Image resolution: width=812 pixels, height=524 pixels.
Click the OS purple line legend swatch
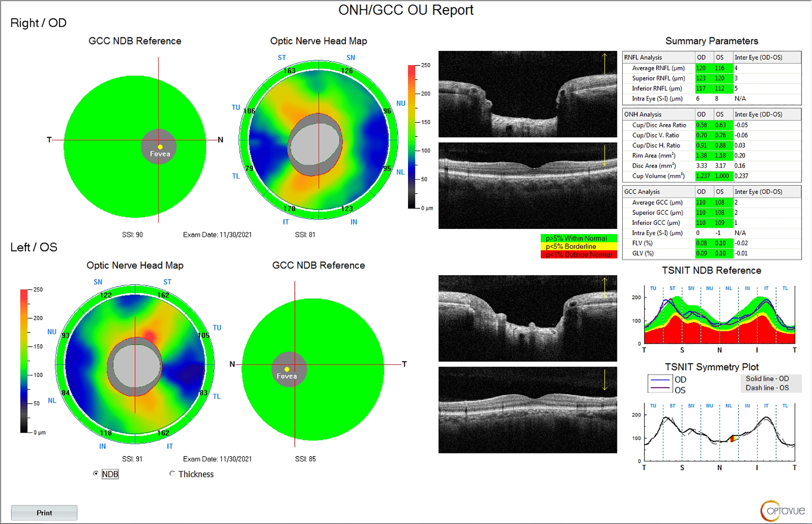660,388
